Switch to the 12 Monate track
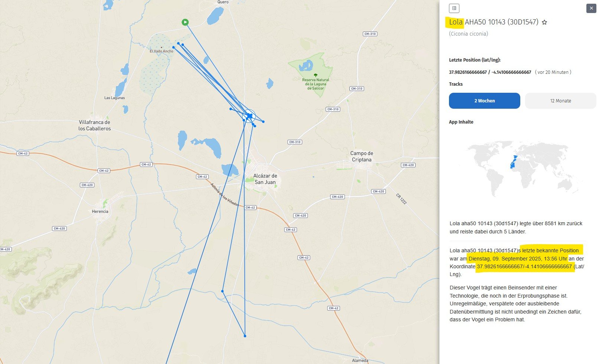 [560, 101]
